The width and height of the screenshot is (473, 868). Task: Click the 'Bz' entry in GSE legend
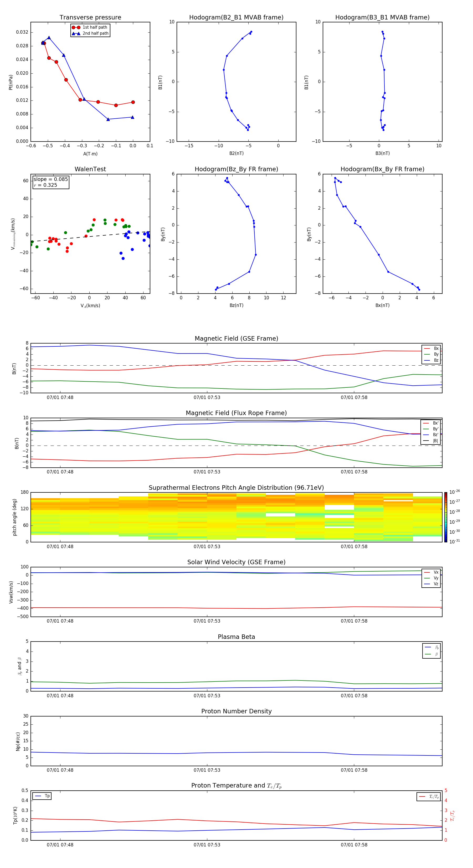431,360
